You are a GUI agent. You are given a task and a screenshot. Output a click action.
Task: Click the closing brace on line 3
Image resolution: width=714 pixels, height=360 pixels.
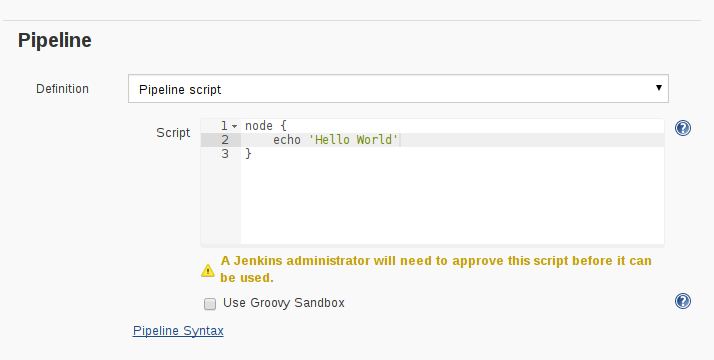pos(248,154)
